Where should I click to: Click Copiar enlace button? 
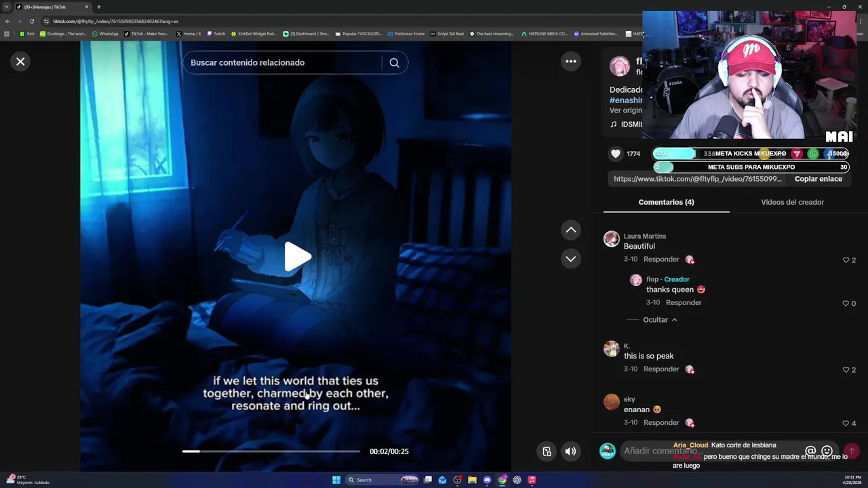[x=818, y=179]
